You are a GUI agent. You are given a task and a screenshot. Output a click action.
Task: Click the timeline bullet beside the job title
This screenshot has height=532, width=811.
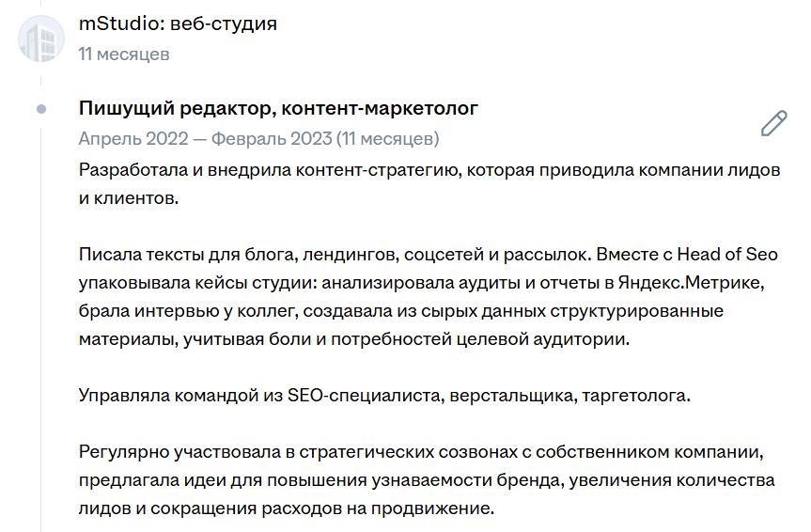click(41, 109)
